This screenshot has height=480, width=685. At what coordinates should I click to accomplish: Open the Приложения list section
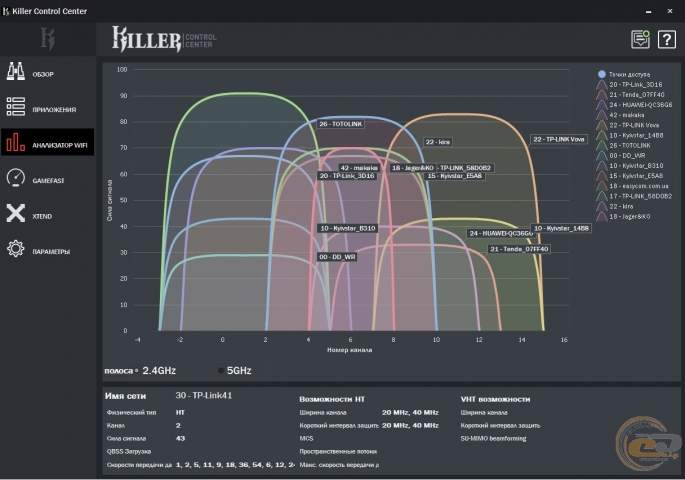coord(47,109)
